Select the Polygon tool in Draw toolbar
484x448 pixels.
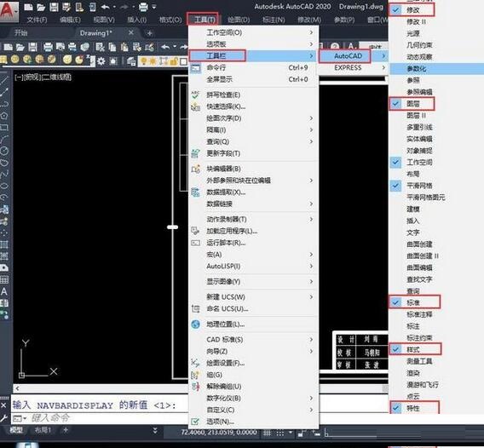[x=4, y=116]
